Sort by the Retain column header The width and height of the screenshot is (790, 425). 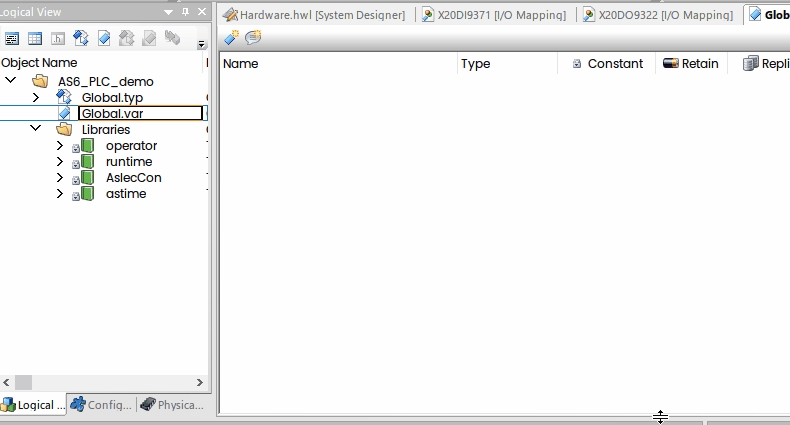click(x=691, y=63)
